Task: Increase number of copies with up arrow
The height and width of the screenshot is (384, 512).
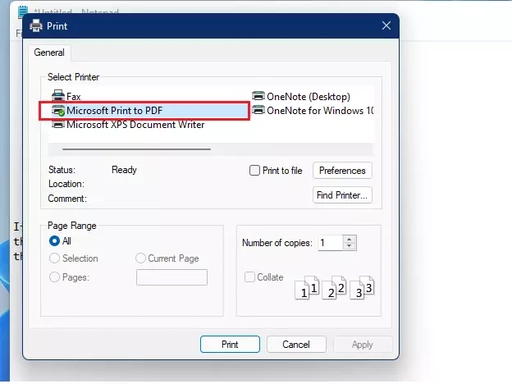Action: [349, 239]
